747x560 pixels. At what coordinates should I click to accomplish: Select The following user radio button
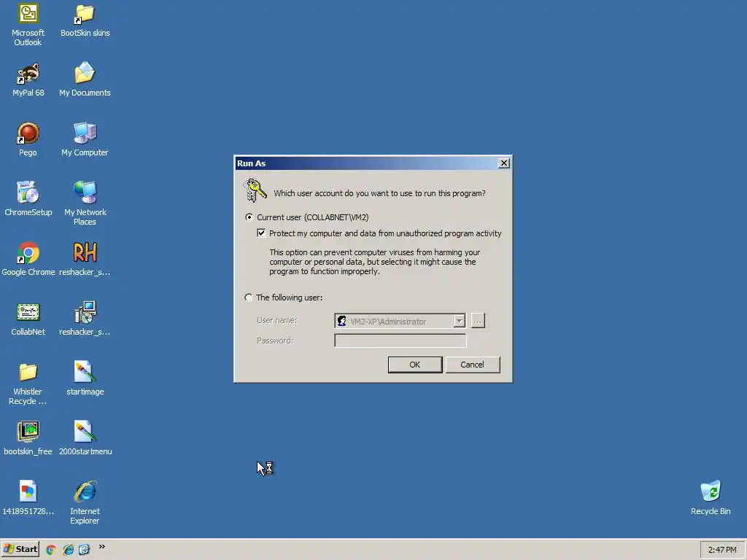coord(249,297)
